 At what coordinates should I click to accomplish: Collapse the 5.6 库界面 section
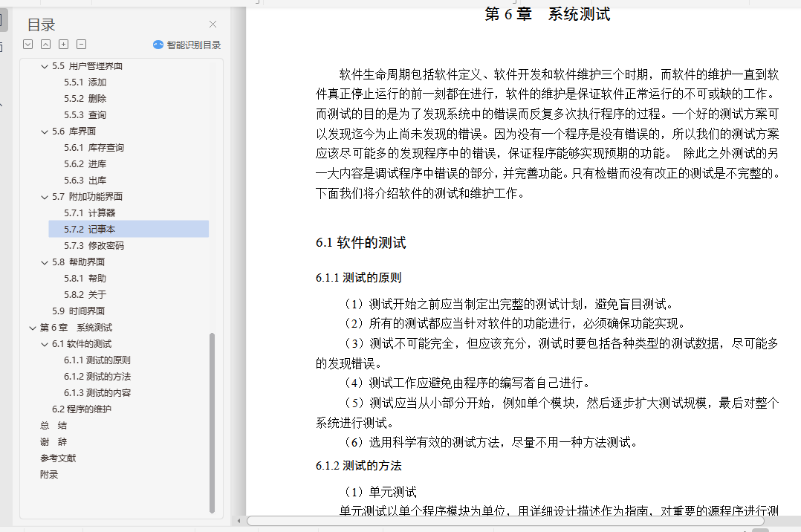[45, 132]
